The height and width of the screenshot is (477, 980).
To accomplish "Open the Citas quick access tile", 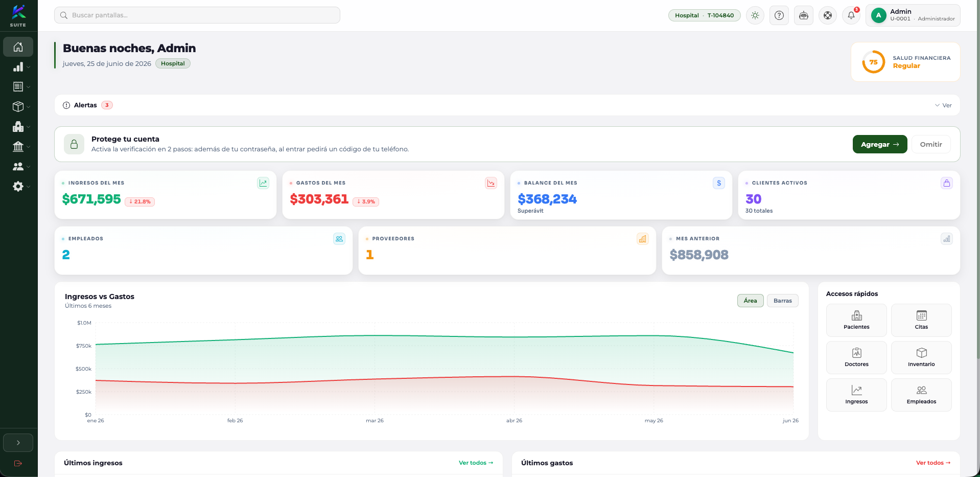I will click(921, 320).
